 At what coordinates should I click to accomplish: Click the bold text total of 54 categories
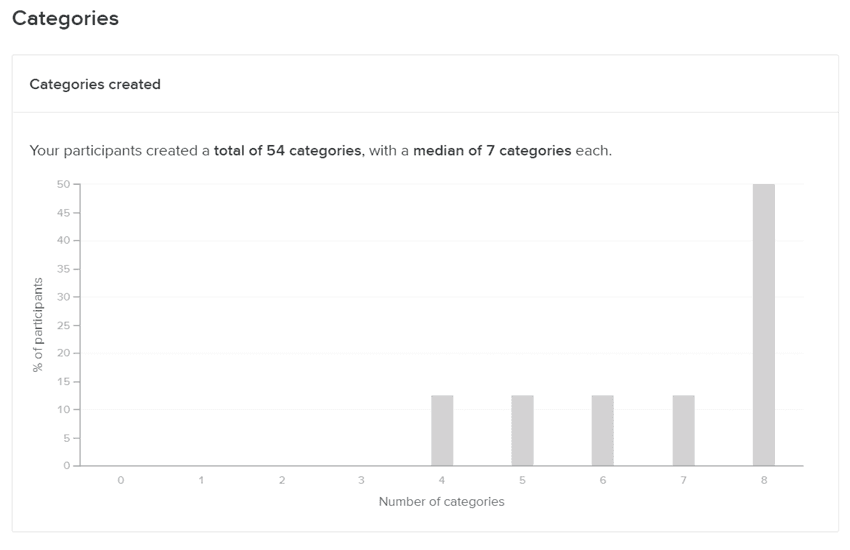pos(287,151)
